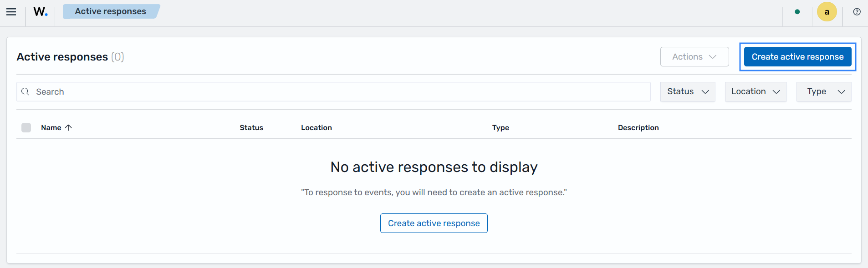Click the Wazuh W. logo
The height and width of the screenshot is (268, 868).
tap(41, 12)
